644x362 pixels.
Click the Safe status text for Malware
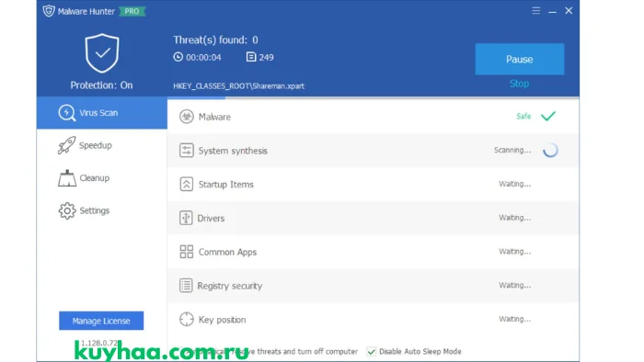[x=523, y=116]
